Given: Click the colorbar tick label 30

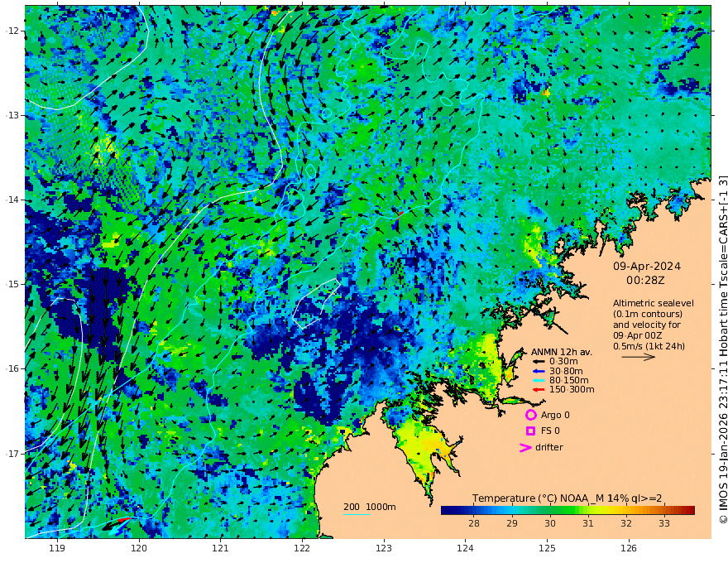Looking at the screenshot, I should click(x=549, y=523).
